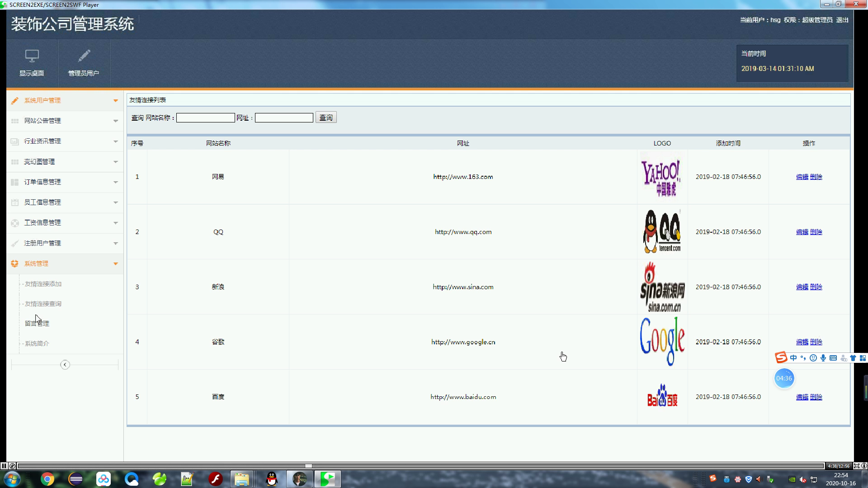Click 编辑 link for QQ row

click(802, 232)
